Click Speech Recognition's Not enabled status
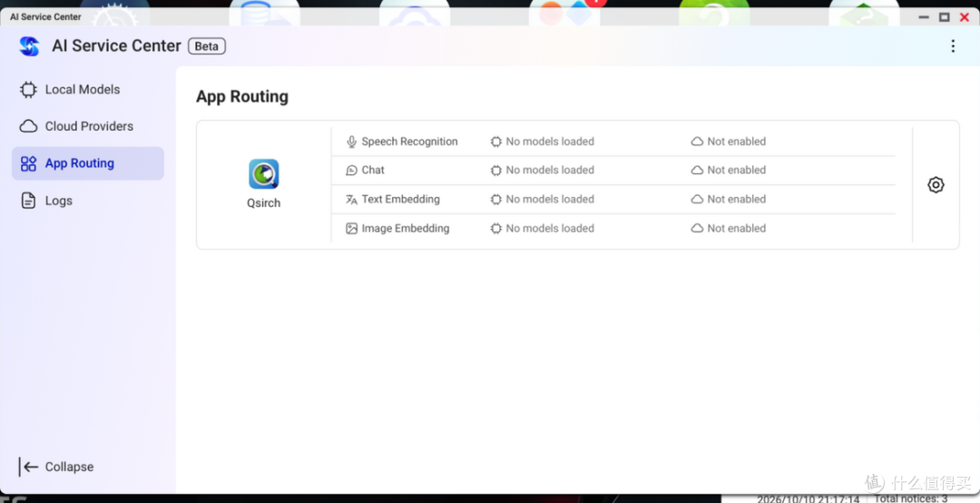Image resolution: width=980 pixels, height=503 pixels. (x=728, y=142)
